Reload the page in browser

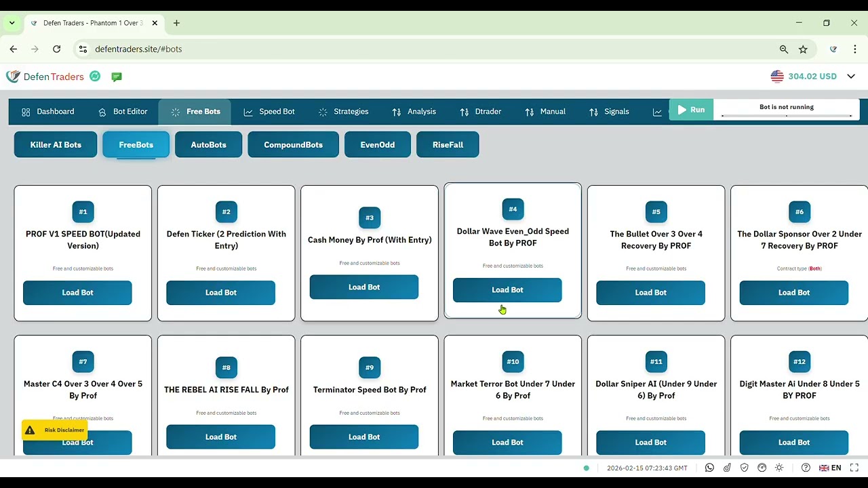point(57,49)
